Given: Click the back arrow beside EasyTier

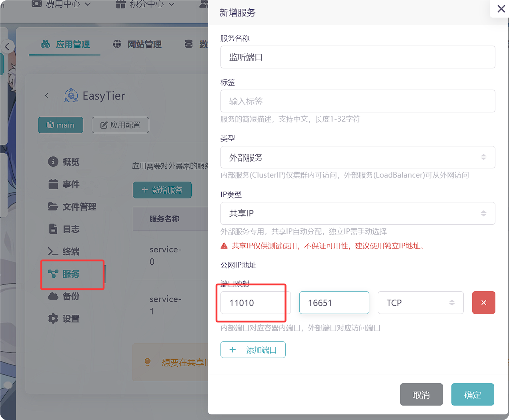Looking at the screenshot, I should click(47, 96).
